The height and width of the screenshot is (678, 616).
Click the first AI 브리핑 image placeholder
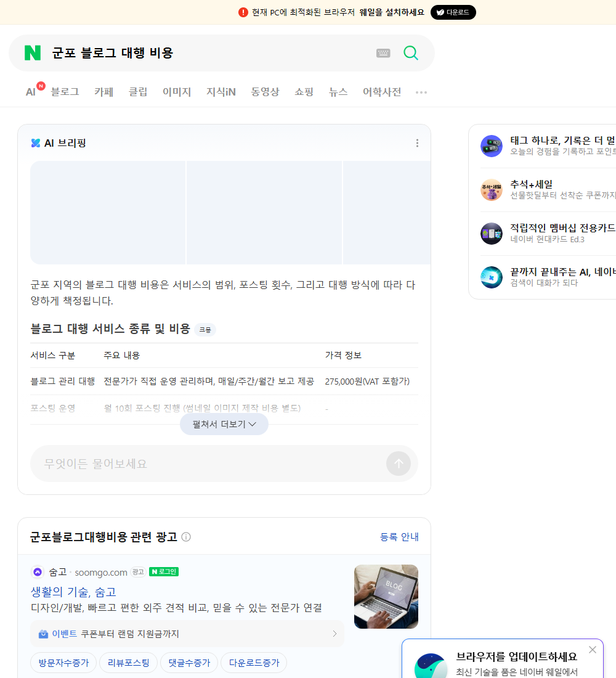coord(108,213)
